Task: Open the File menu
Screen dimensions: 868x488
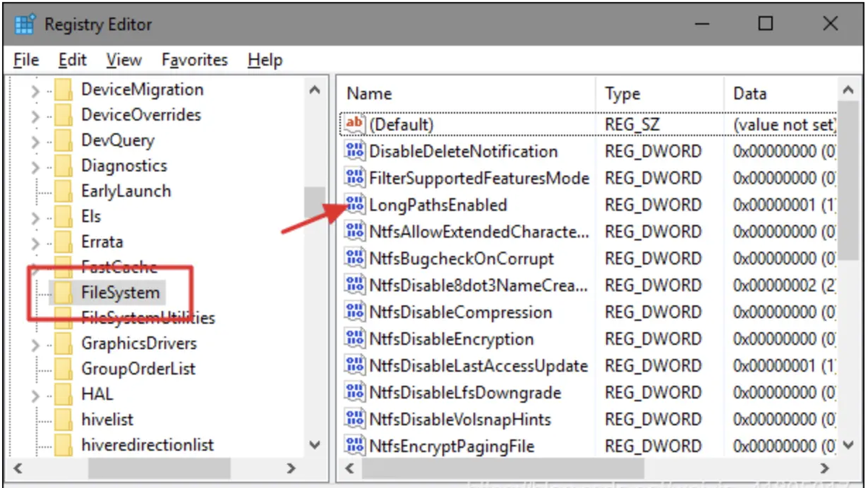Action: point(26,60)
